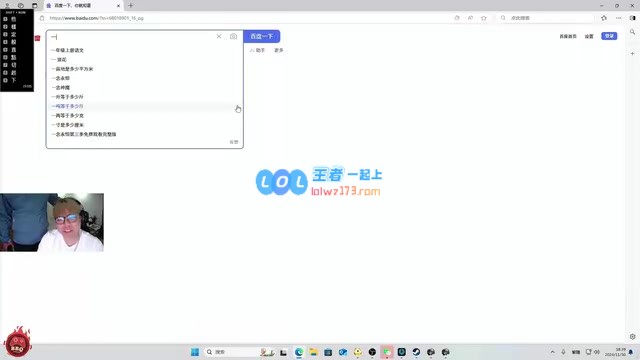
Task: Select the first suggestion ending in 上册语文
Action: tap(68, 50)
